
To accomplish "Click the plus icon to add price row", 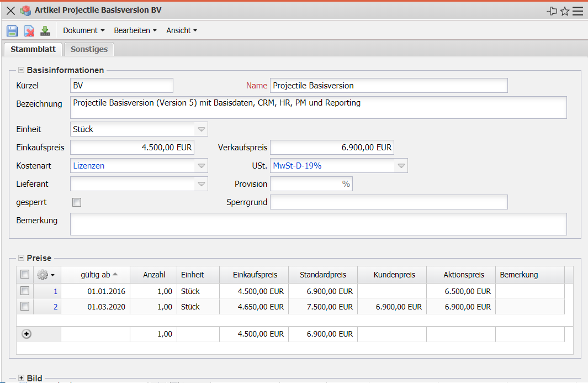I will coord(26,334).
